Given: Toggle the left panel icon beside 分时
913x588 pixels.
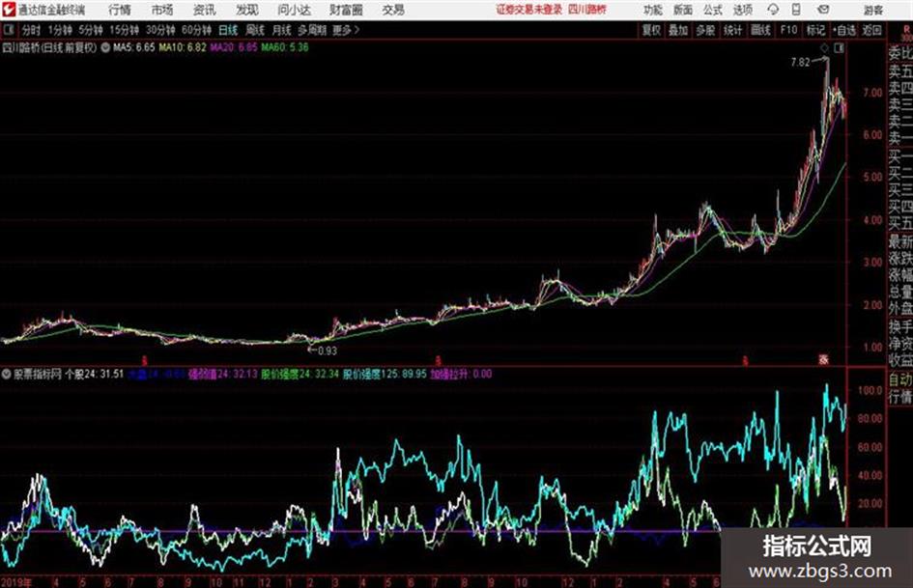Looking at the screenshot, I should click(x=8, y=30).
